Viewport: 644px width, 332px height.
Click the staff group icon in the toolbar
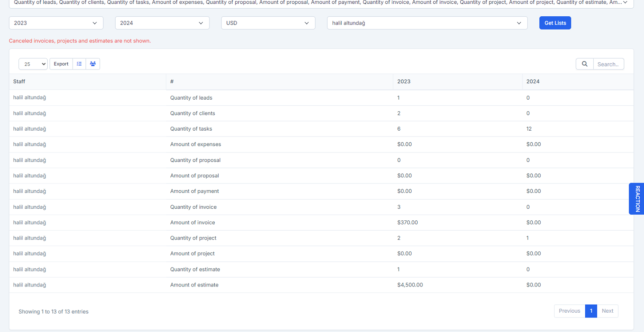point(93,64)
